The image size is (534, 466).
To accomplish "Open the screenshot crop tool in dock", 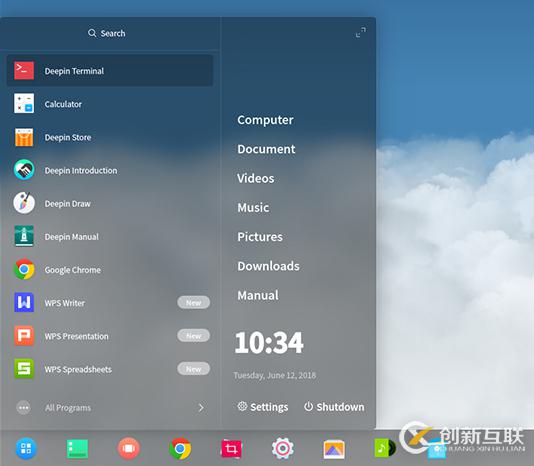I will (x=231, y=449).
